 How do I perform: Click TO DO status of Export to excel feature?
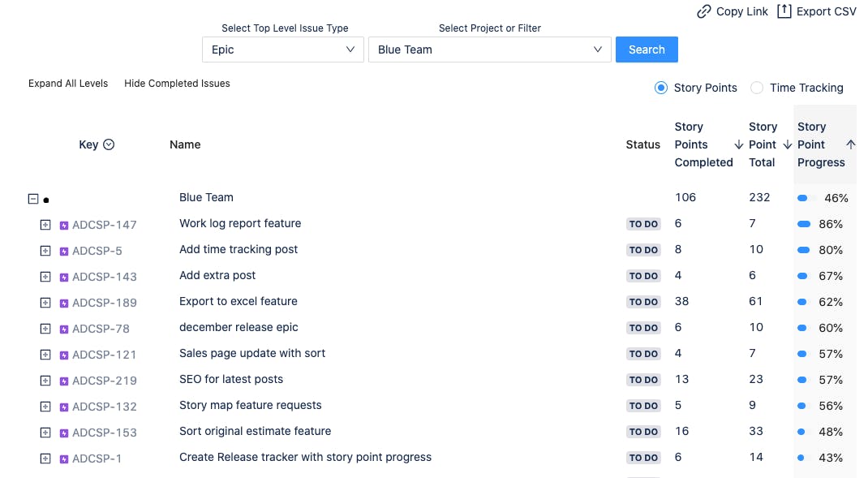tap(643, 302)
